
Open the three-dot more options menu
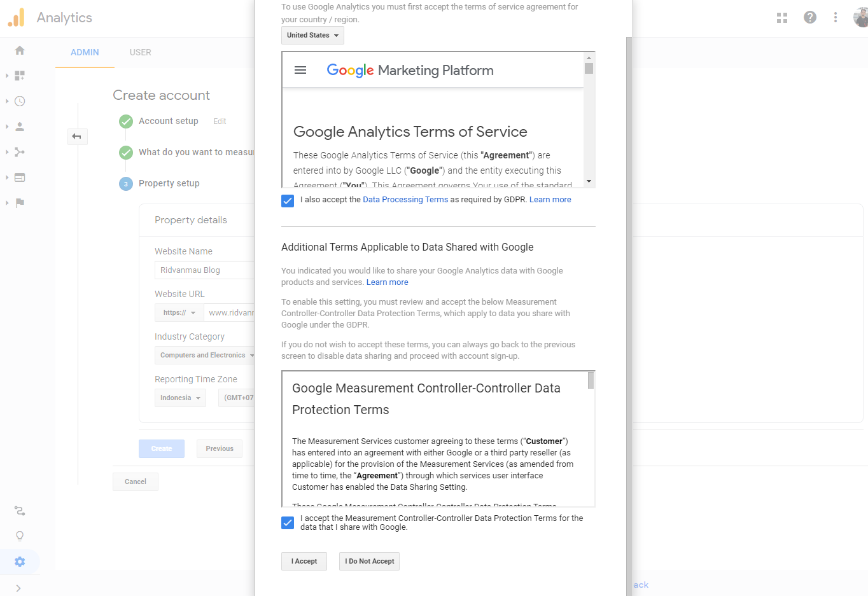tap(836, 17)
